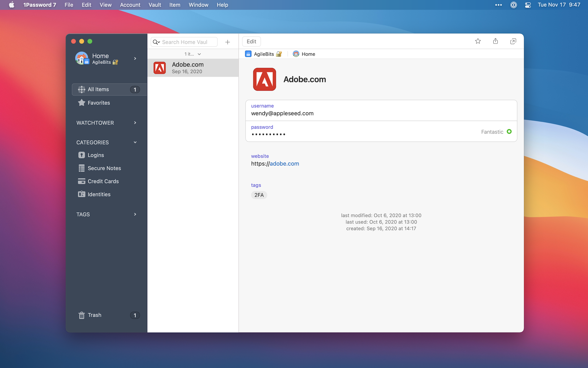Expand the CATEGORIES section toggle
This screenshot has height=368, width=588.
tap(135, 142)
